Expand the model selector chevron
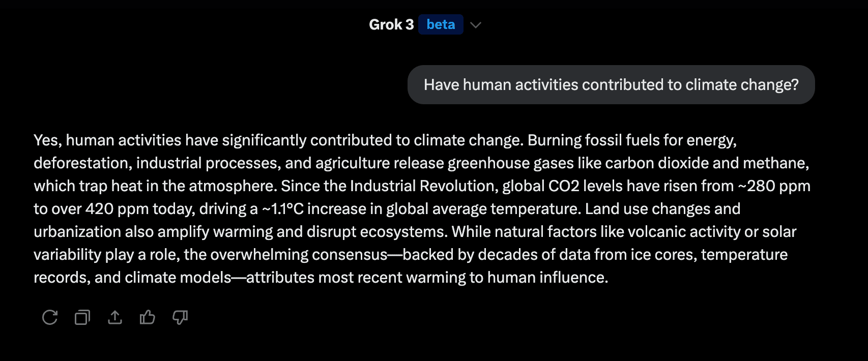 click(x=476, y=25)
